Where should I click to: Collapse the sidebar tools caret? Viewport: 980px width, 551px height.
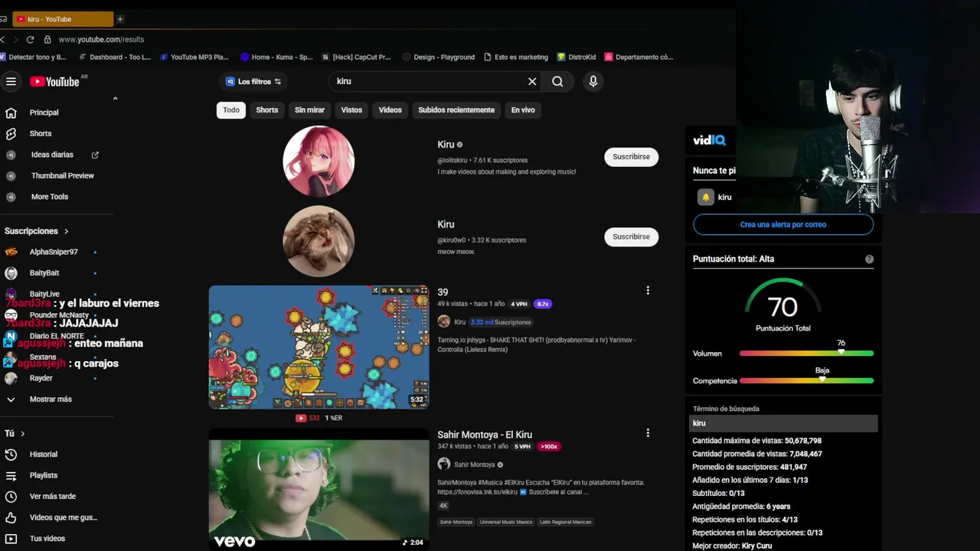[x=115, y=98]
